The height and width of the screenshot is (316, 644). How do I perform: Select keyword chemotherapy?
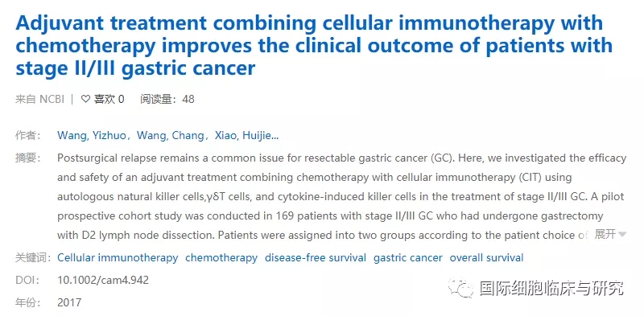[221, 258]
